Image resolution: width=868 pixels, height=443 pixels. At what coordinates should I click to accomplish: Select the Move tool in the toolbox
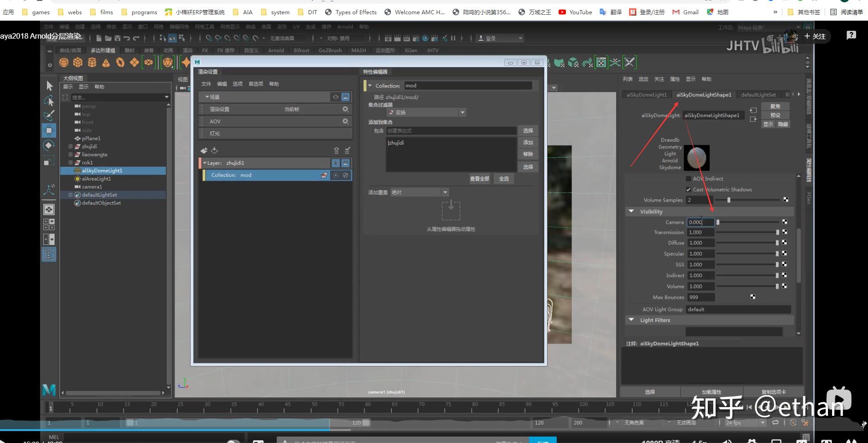click(49, 130)
